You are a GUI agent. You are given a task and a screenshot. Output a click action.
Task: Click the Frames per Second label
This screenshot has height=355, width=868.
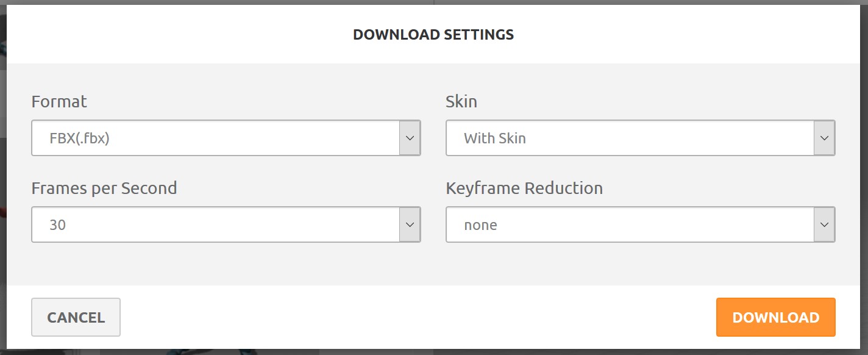pyautogui.click(x=104, y=188)
